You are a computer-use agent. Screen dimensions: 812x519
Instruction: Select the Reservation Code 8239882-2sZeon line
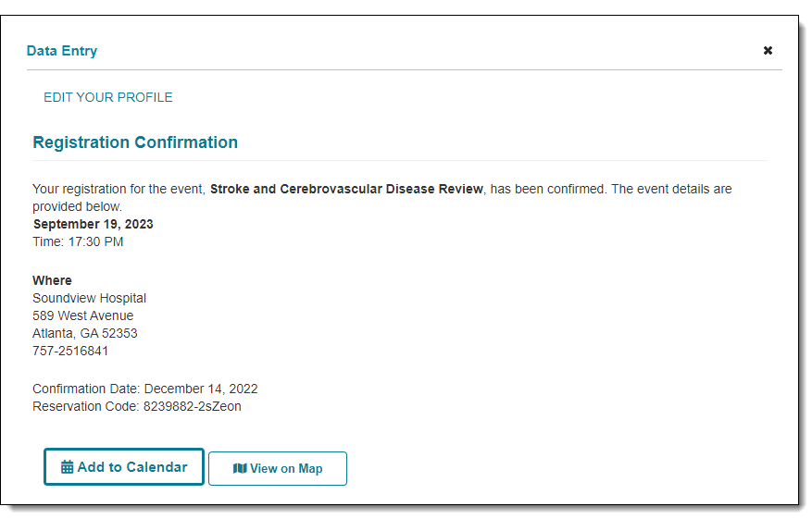(136, 406)
